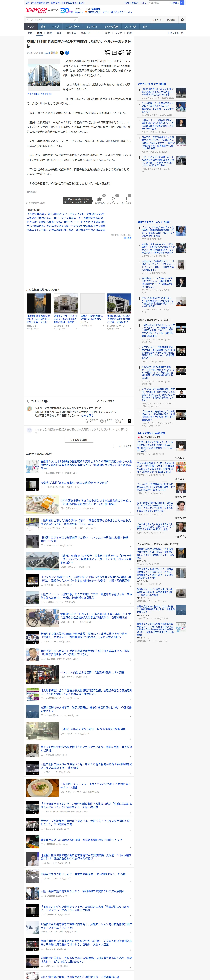Open article about 電動自転車をモペットに改造

click(96, 616)
